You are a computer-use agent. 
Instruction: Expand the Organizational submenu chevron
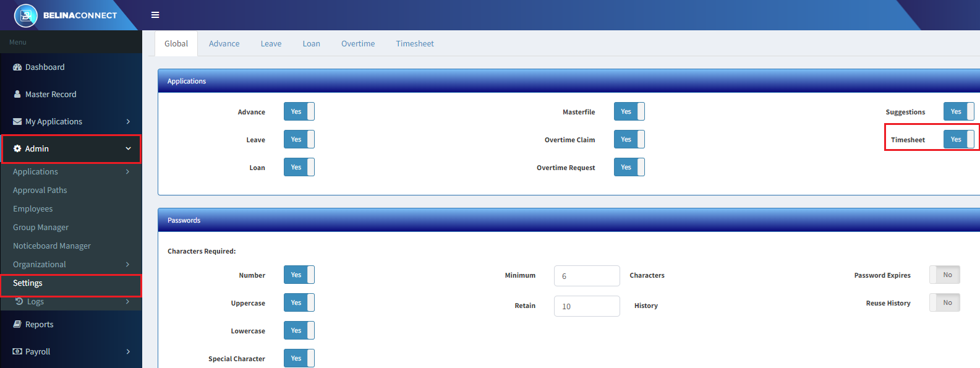point(127,264)
